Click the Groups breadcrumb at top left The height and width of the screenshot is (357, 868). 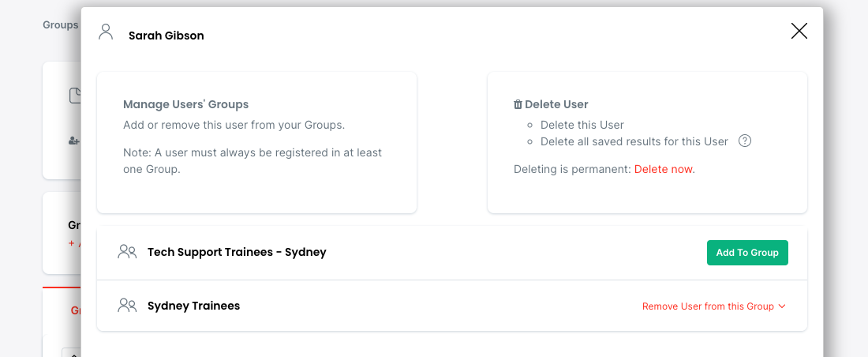tap(60, 24)
